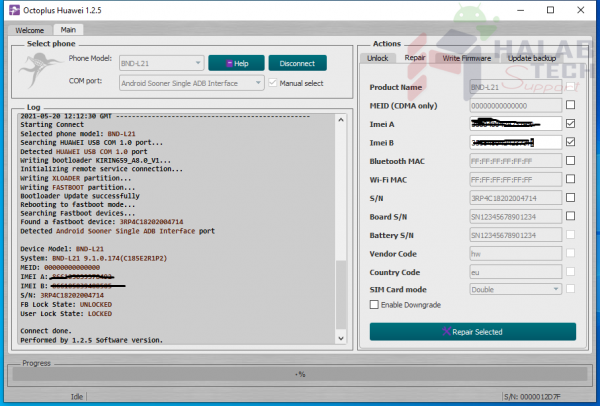600x406 pixels.
Task: Click the Country Code checkbox
Action: pos(570,271)
